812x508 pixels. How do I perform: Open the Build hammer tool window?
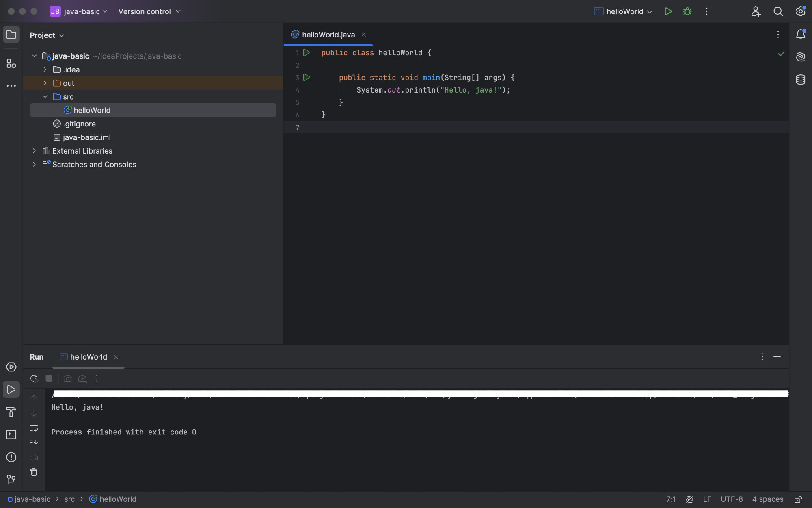pyautogui.click(x=11, y=412)
